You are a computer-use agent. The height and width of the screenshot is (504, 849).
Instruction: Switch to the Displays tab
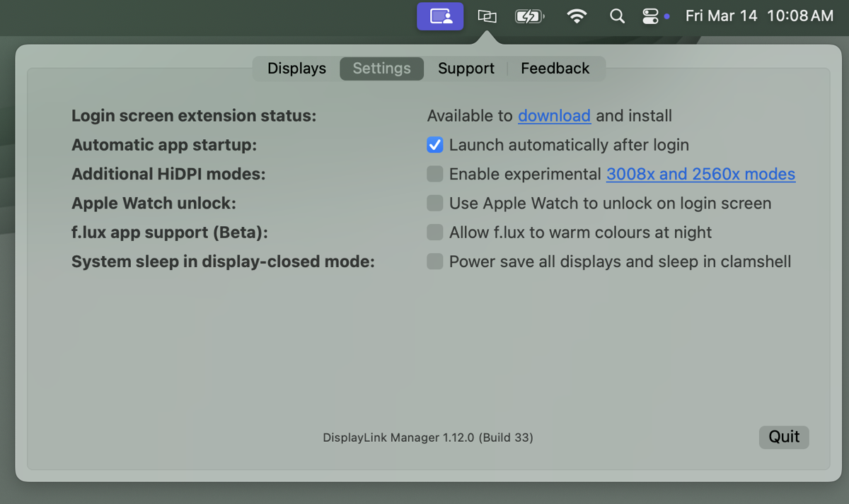coord(296,69)
